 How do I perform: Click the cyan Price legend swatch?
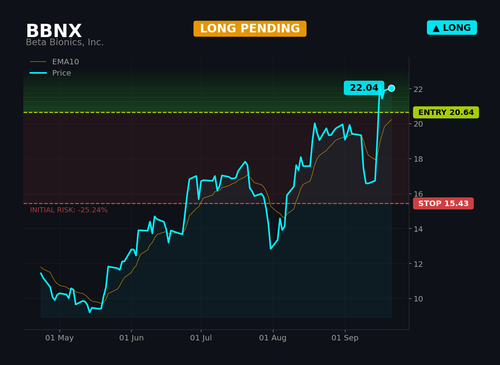coord(38,73)
